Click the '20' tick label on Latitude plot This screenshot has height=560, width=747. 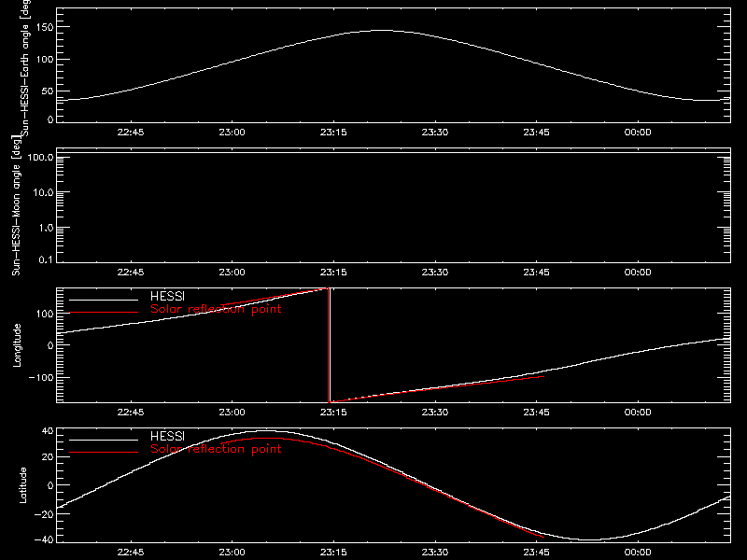tap(48, 457)
